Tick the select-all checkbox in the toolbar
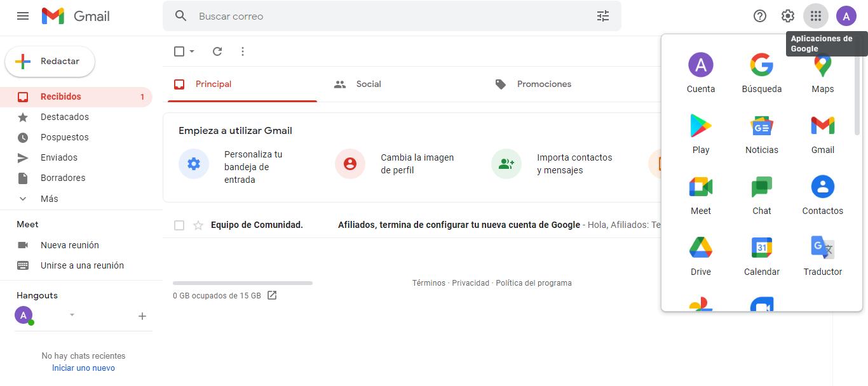Viewport: 868px width, 386px height. tap(179, 51)
